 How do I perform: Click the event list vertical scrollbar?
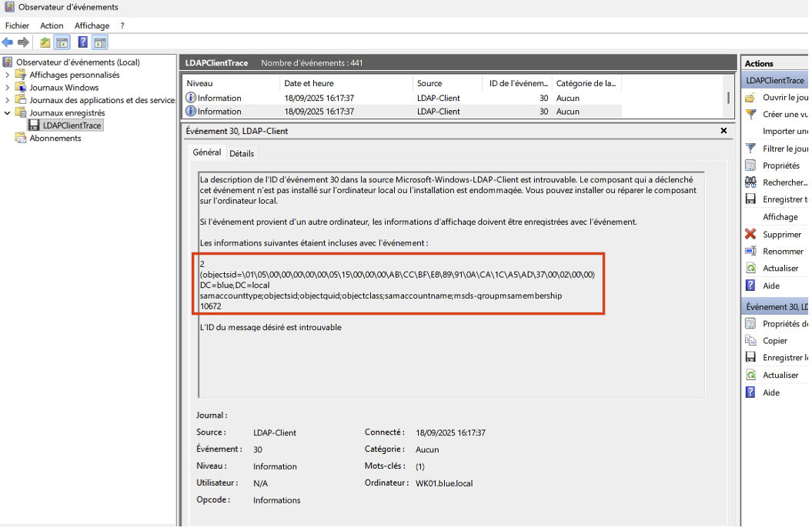[x=727, y=98]
